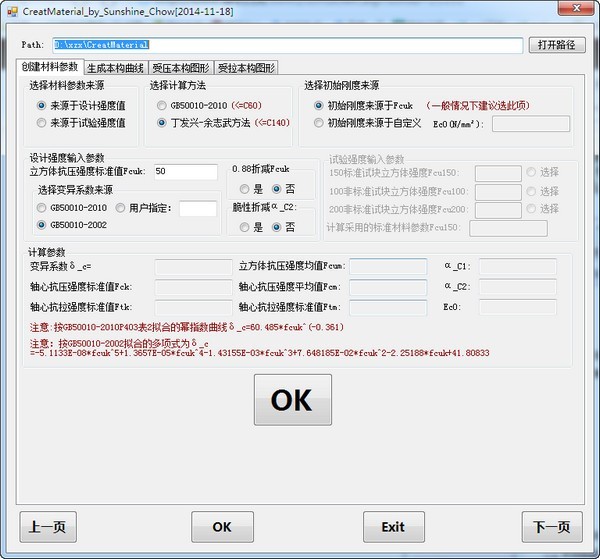Click the Exit button
The image size is (600, 559).
[x=393, y=527]
